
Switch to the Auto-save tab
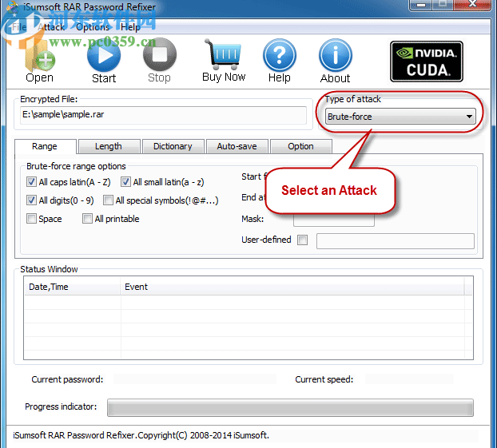click(237, 146)
